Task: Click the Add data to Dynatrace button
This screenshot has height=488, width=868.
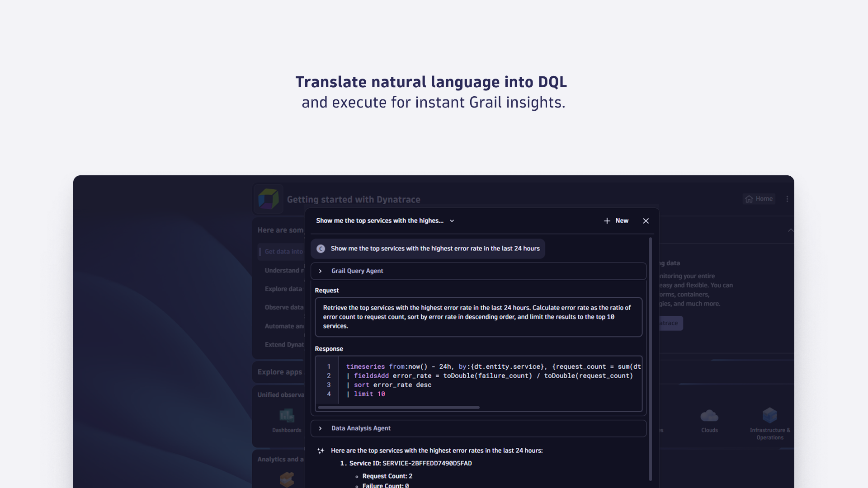Action: (x=668, y=323)
